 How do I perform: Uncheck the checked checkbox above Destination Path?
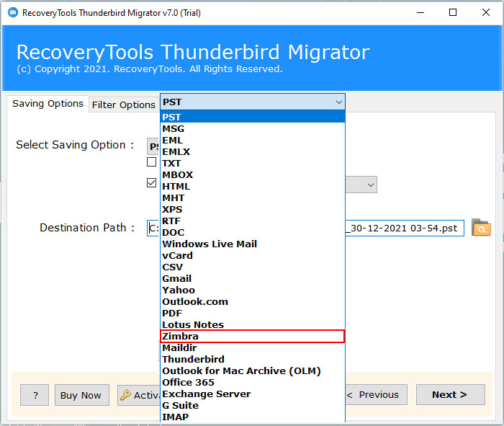click(151, 183)
